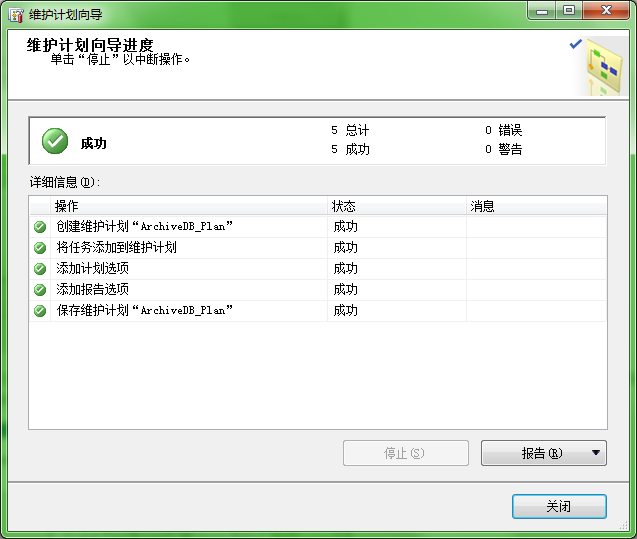Image resolution: width=637 pixels, height=539 pixels.
Task: Click the wizard icon in the title bar
Action: [x=16, y=15]
